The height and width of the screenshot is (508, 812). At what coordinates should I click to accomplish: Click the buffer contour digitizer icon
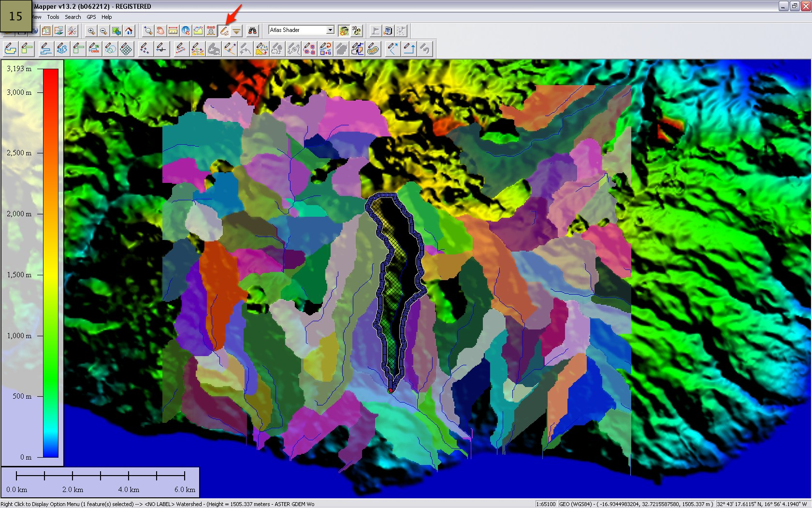[373, 49]
